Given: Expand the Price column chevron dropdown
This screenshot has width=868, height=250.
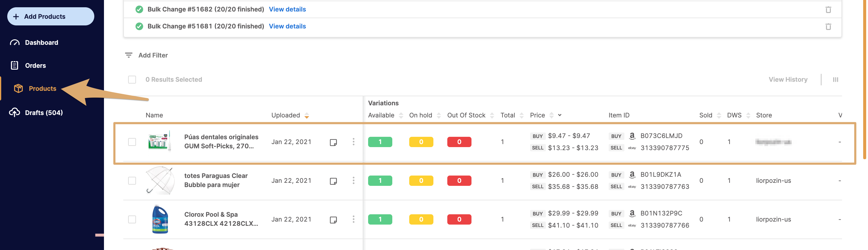Looking at the screenshot, I should [559, 115].
